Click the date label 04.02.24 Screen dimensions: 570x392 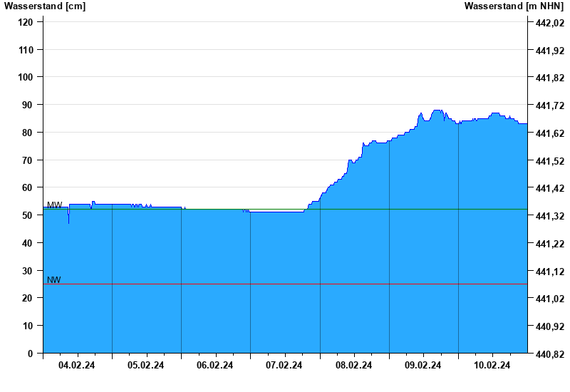pos(76,365)
